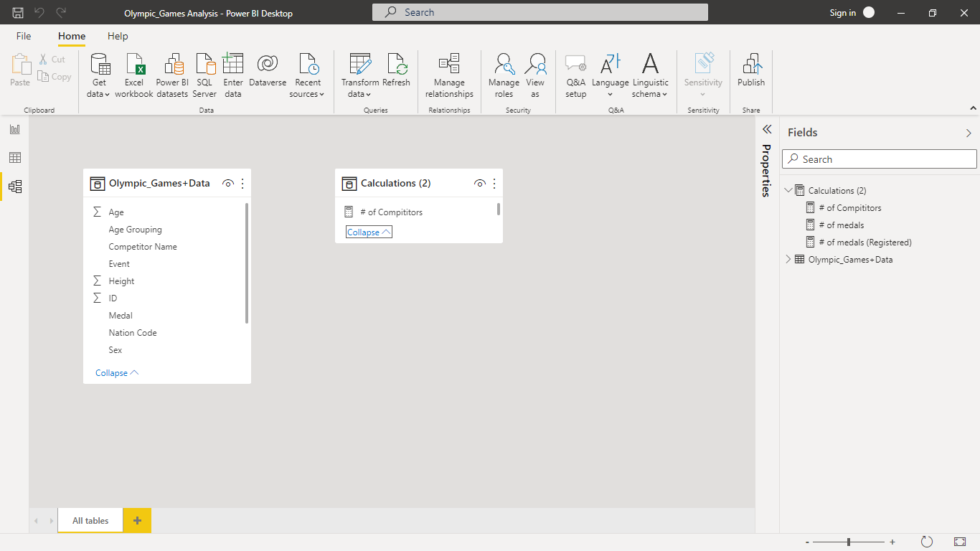Open the File menu
The height and width of the screenshot is (551, 980).
[x=24, y=36]
